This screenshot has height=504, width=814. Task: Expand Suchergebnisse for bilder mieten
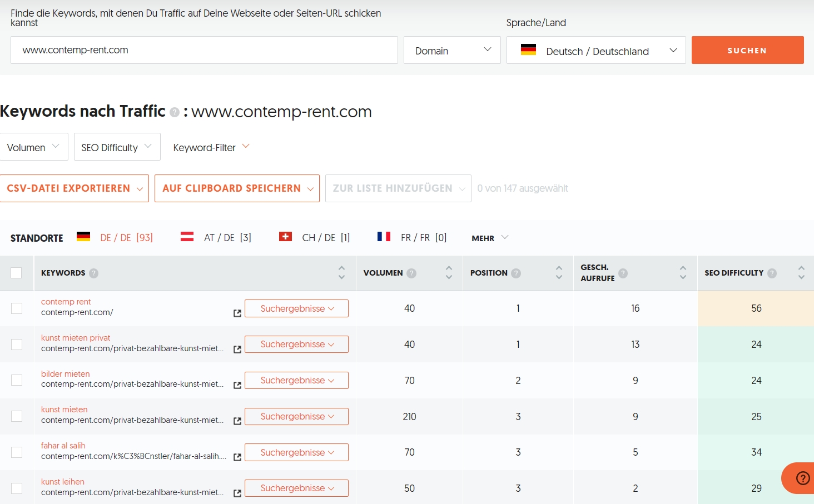pos(296,381)
